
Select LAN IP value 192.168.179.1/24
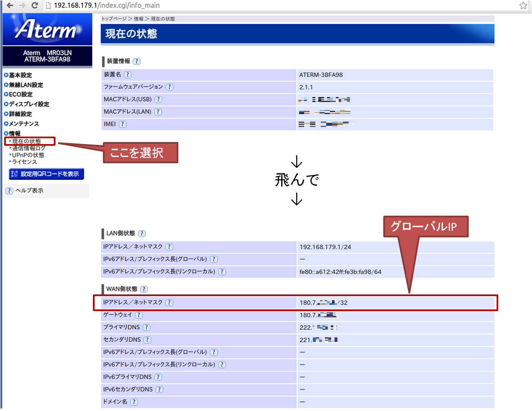(325, 247)
